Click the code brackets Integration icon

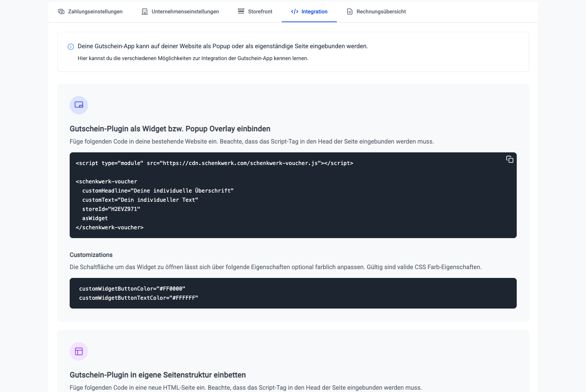295,11
